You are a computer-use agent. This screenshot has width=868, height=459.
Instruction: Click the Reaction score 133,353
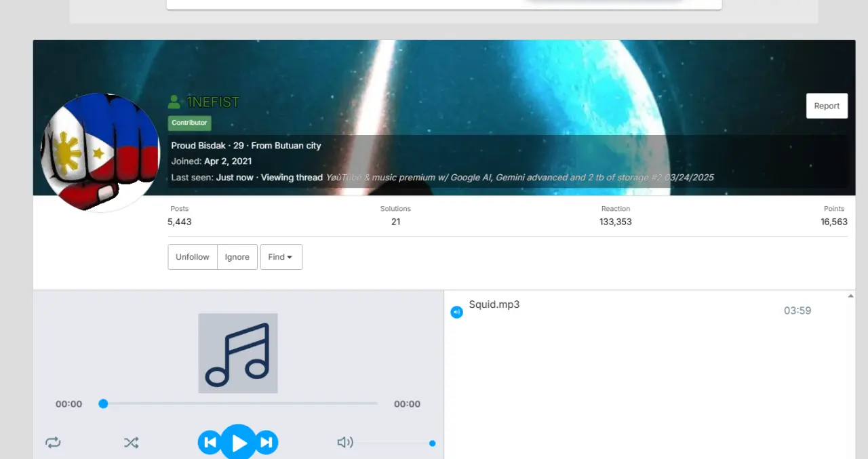click(616, 222)
